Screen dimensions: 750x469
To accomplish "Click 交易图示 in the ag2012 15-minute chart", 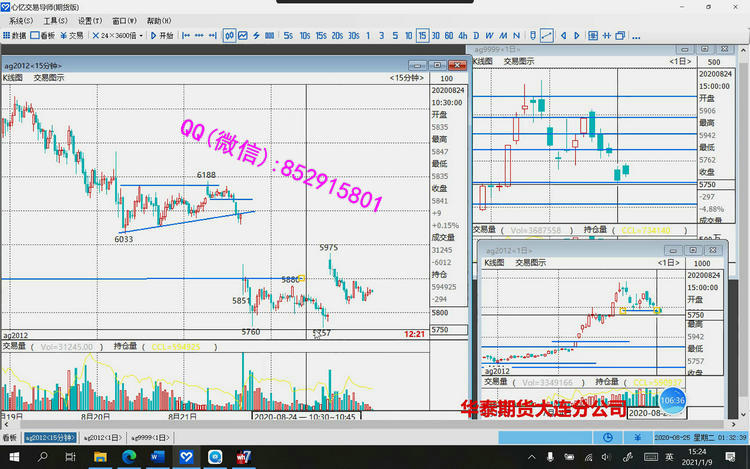I will [x=48, y=77].
